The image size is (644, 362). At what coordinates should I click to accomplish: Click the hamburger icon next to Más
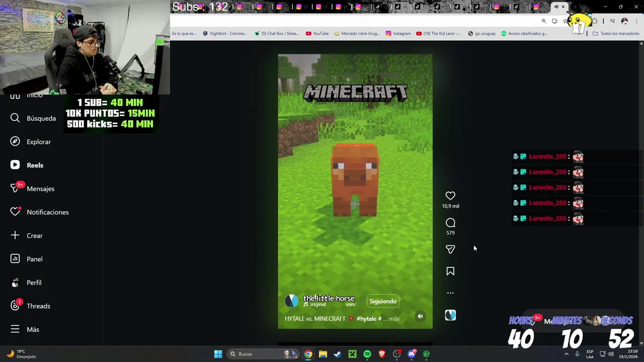tap(15, 329)
